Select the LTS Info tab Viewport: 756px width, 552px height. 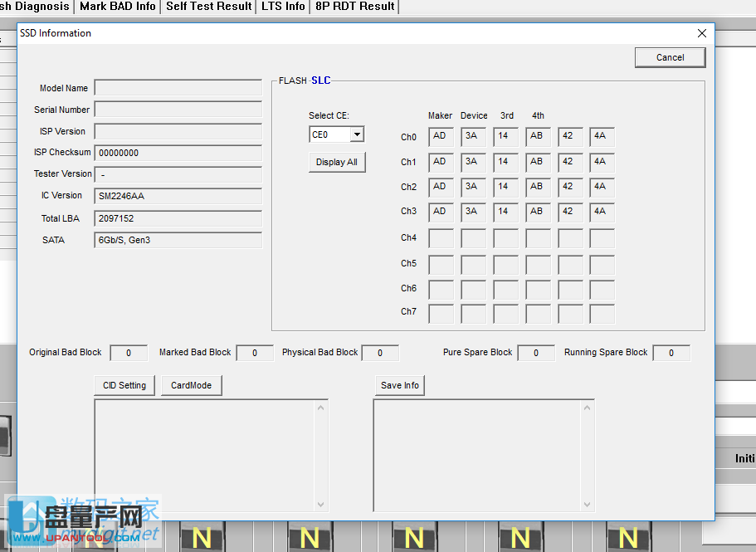[283, 7]
